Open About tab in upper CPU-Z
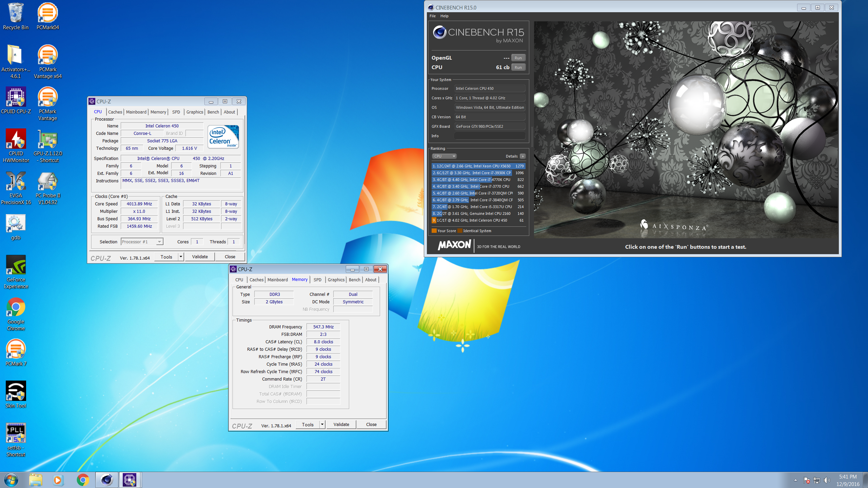The height and width of the screenshot is (488, 868). [229, 112]
